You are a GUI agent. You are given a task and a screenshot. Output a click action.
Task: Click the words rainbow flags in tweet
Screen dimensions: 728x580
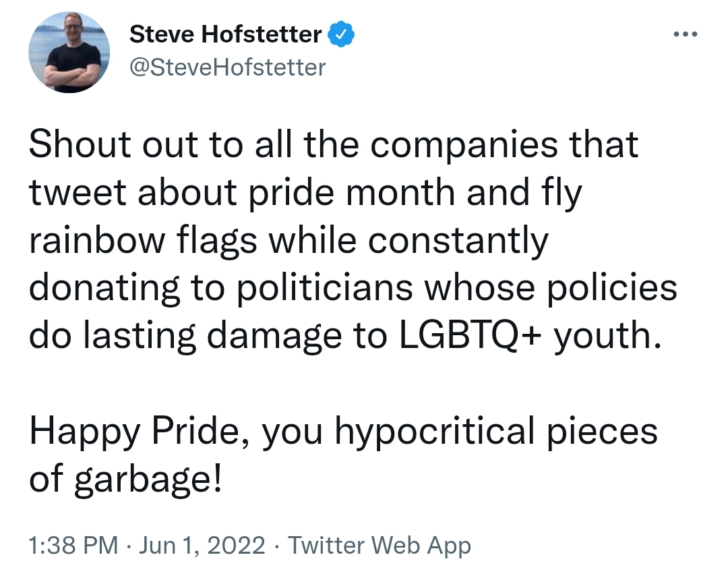tap(143, 240)
